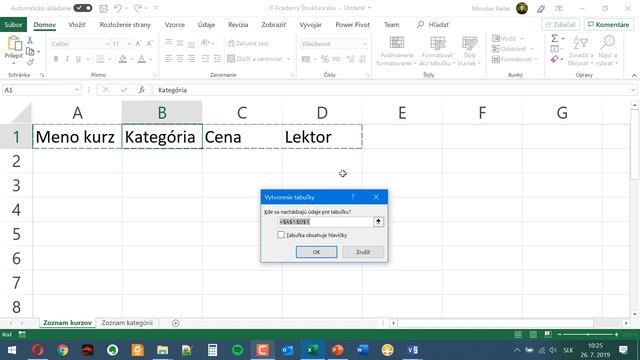Viewport: 640px width, 360px height.
Task: Align text left in Zarovnanie group
Action: coord(168,59)
